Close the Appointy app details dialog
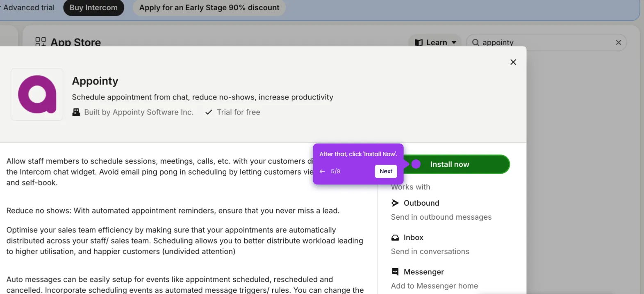Screen dimensions: 644x294 coord(513,62)
